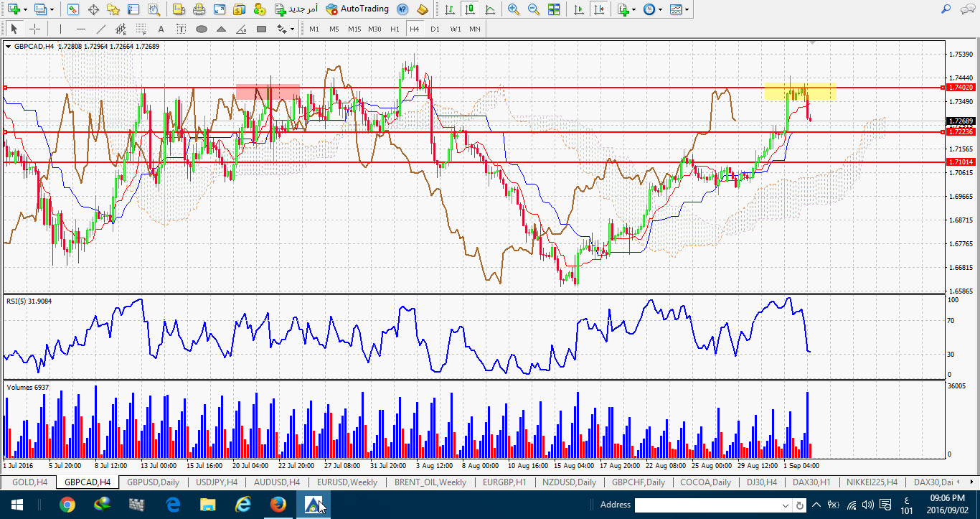This screenshot has height=519, width=980.
Task: Switch timeframe to M1
Action: [314, 29]
